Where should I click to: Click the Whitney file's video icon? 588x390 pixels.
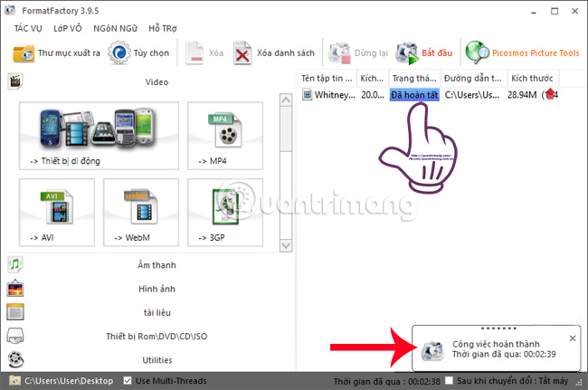tap(308, 94)
